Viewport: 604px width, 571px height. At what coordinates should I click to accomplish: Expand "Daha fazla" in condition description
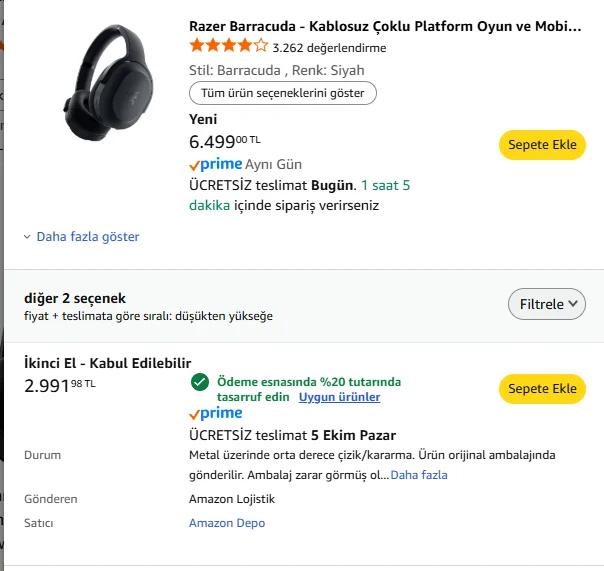coord(419,475)
